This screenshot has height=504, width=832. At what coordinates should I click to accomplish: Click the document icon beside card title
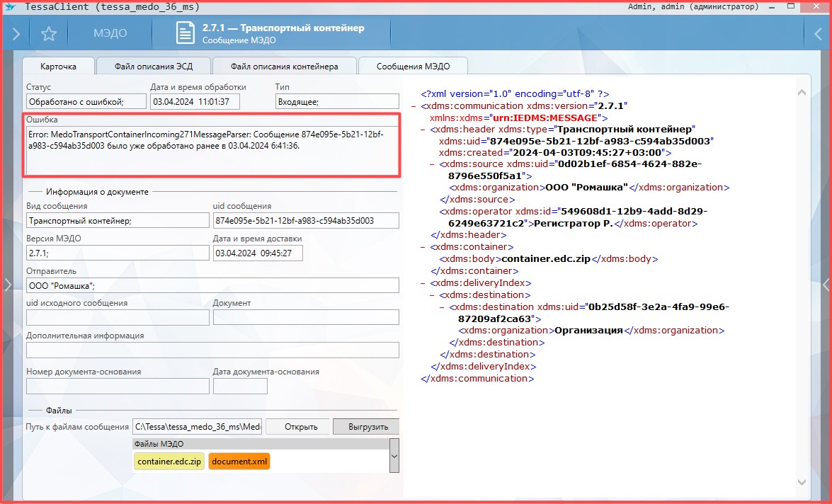tap(185, 34)
